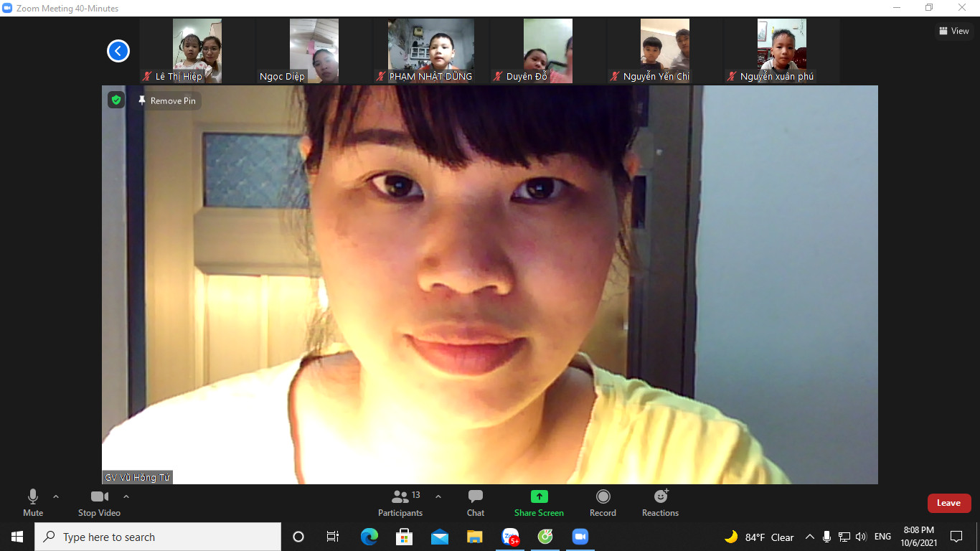This screenshot has width=980, height=551.
Task: Open Zoom app in the taskbar
Action: [x=580, y=537]
